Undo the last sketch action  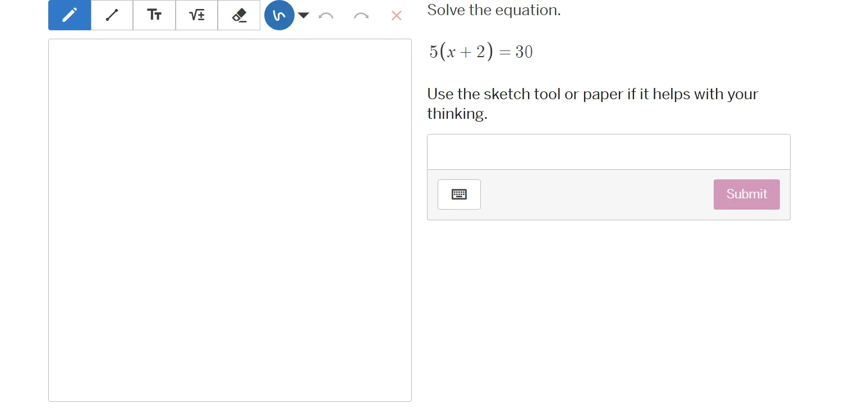(326, 16)
